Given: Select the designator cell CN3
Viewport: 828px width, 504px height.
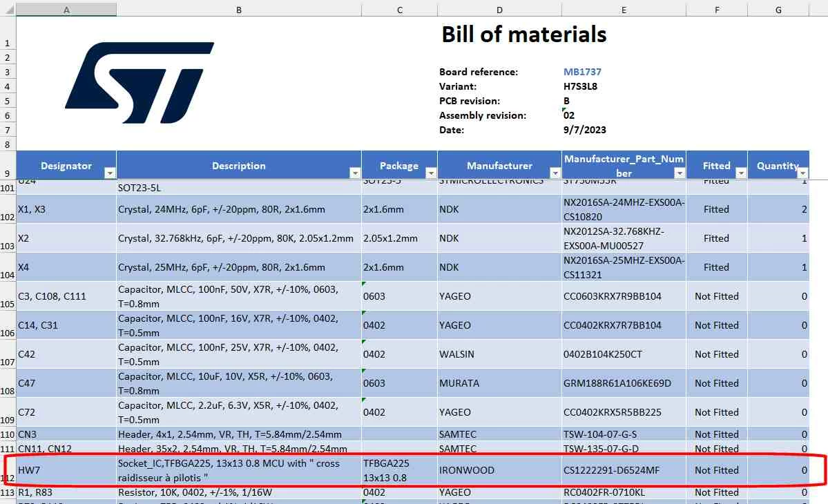Looking at the screenshot, I should coord(66,434).
